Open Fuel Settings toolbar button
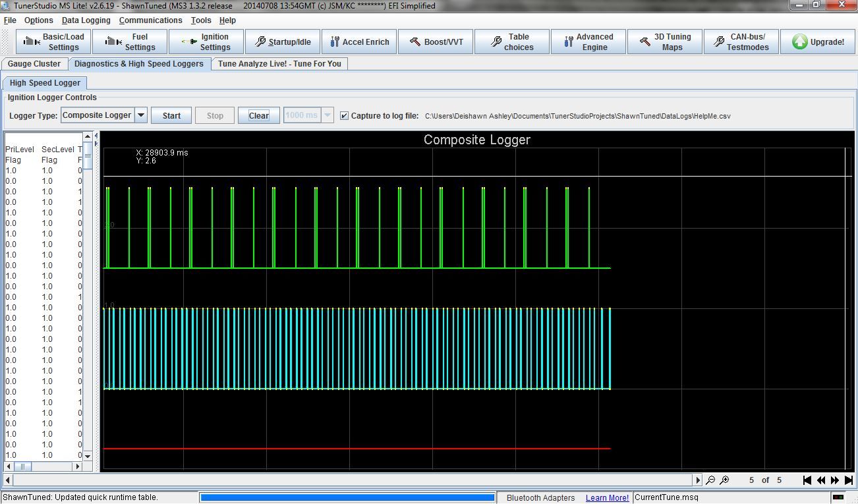Screen dimensions: 858x504 point(130,42)
